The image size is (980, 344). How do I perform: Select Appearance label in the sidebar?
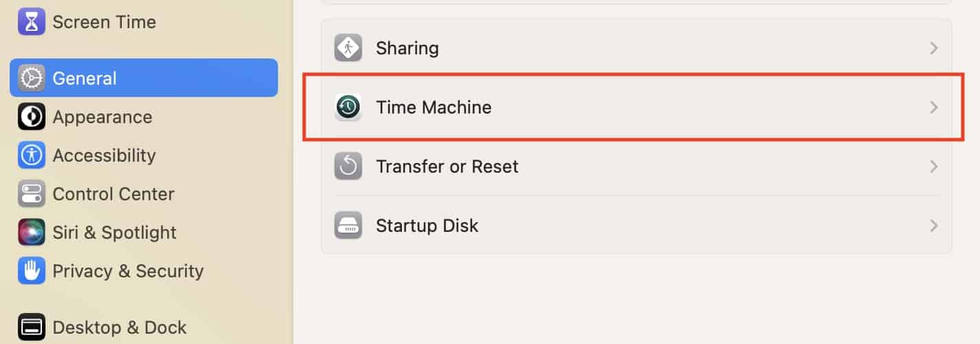103,117
